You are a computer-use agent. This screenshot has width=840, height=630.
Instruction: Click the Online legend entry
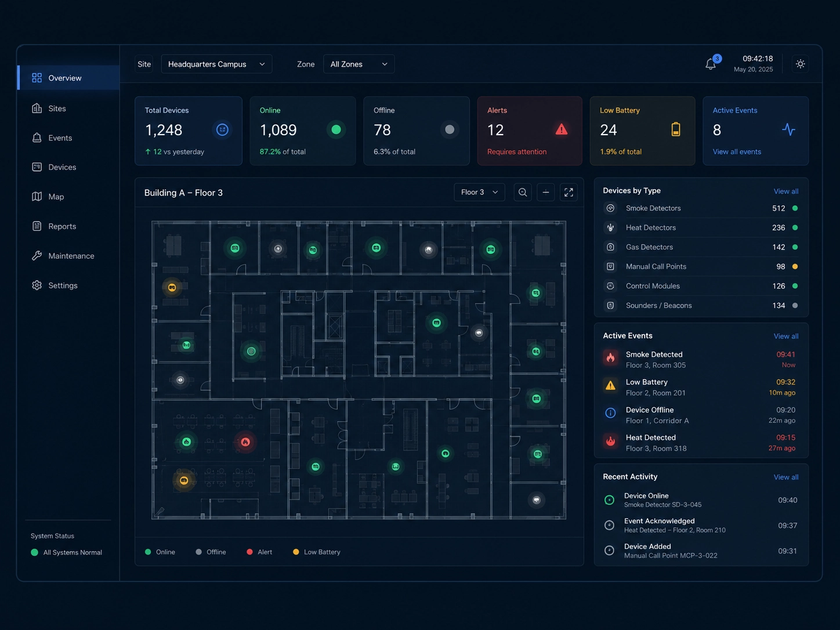(x=160, y=552)
